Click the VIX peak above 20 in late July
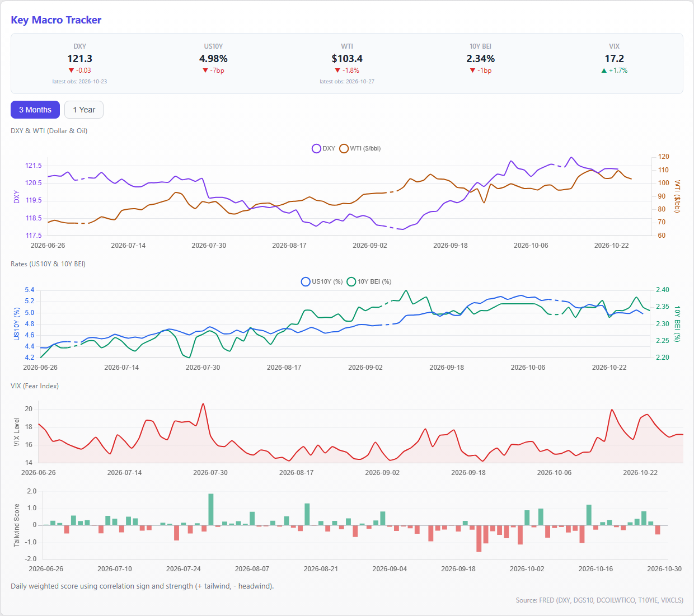 (x=203, y=404)
